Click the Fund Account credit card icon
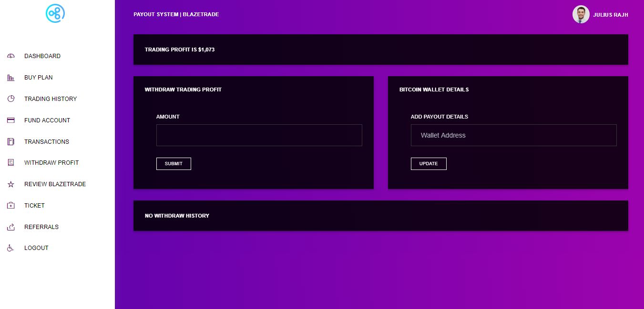This screenshot has height=309, width=644. point(11,120)
